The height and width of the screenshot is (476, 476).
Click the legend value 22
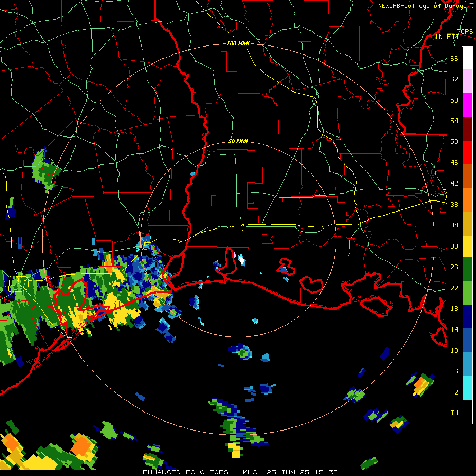[454, 288]
